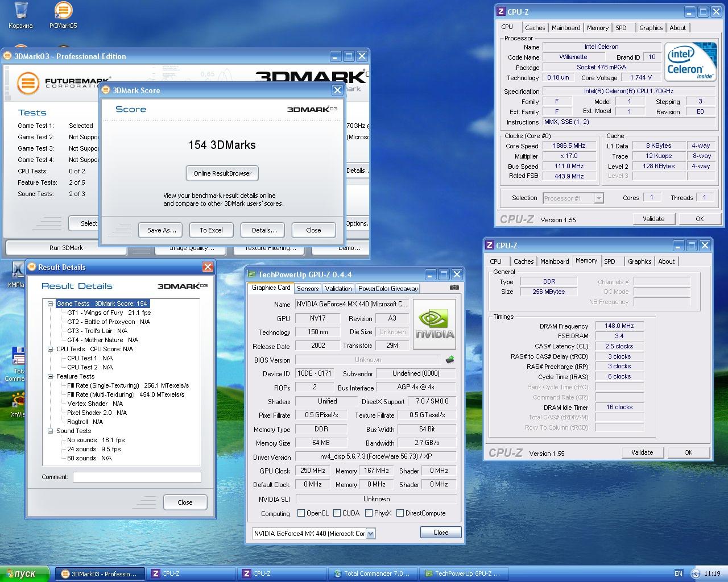Click first CPU-Z taskbar button

click(x=191, y=574)
